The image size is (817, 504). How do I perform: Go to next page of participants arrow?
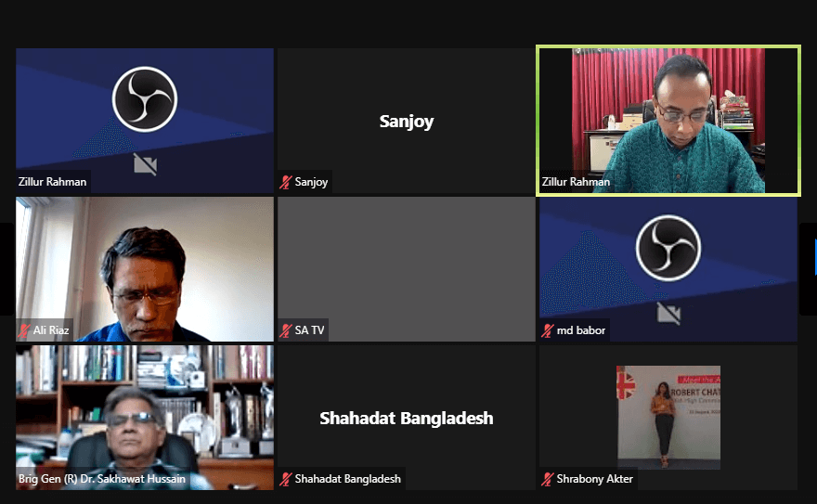(x=809, y=269)
